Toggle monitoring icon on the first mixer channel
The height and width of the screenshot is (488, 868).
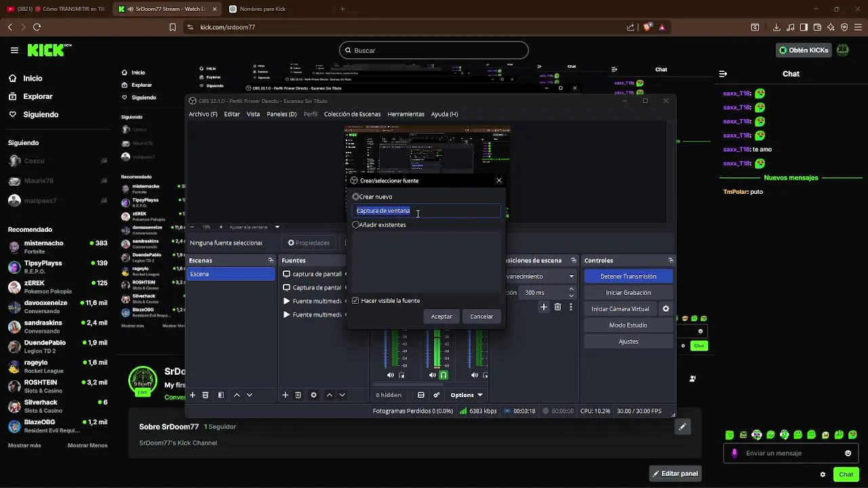(x=401, y=375)
